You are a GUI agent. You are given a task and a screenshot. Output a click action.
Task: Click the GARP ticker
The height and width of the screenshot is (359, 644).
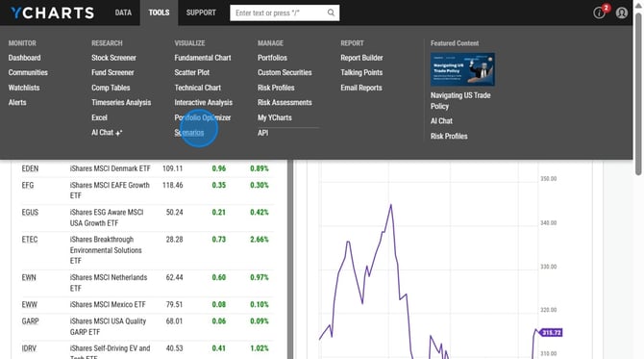click(x=31, y=321)
